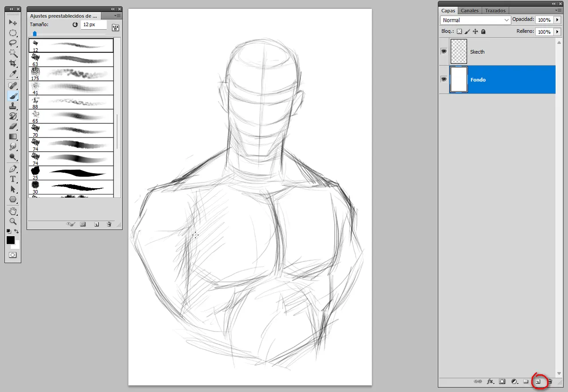Select the Polygon shape tool
The height and width of the screenshot is (392, 568).
pyautogui.click(x=13, y=200)
